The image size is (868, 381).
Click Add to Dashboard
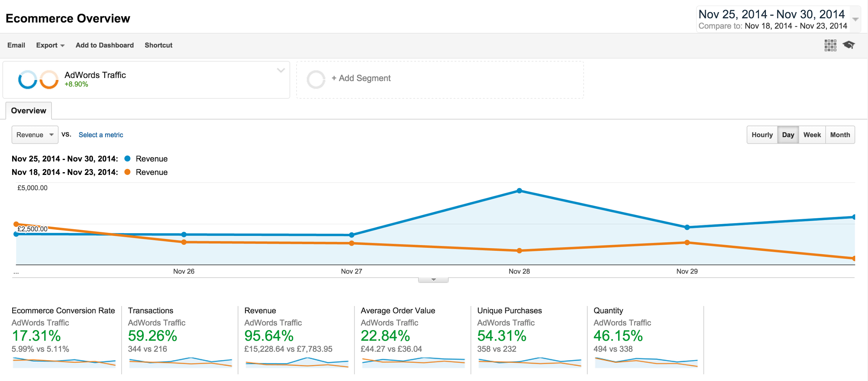click(104, 45)
